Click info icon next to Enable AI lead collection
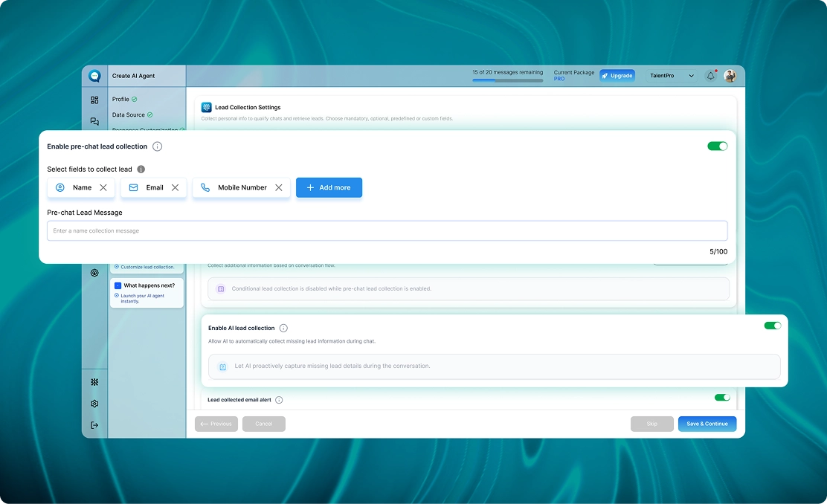Viewport: 827px width, 504px height. (x=283, y=328)
